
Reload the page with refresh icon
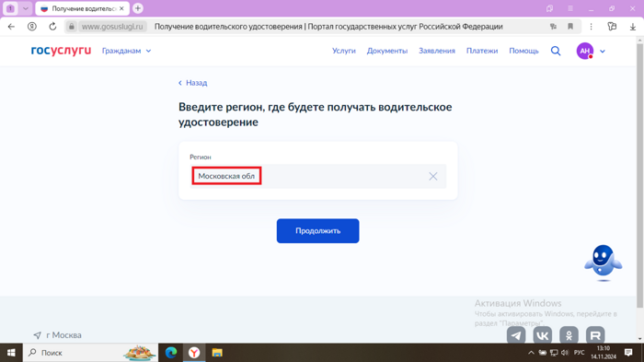[52, 27]
